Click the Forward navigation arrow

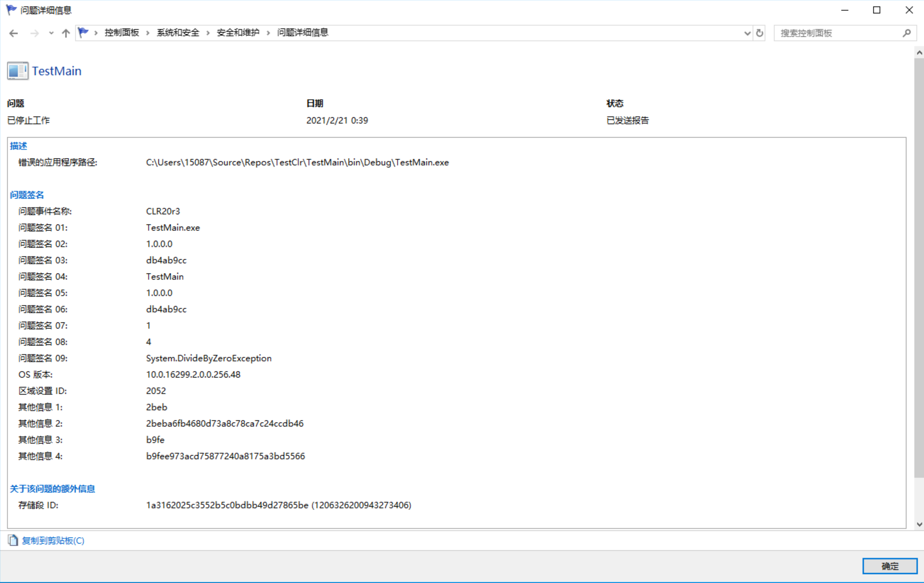pos(34,33)
